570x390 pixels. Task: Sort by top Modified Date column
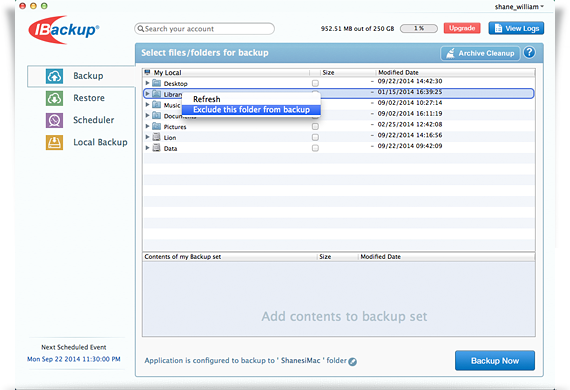(455, 72)
